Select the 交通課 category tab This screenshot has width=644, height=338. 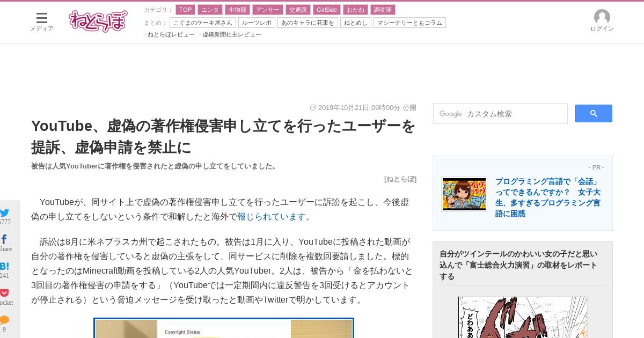point(298,10)
